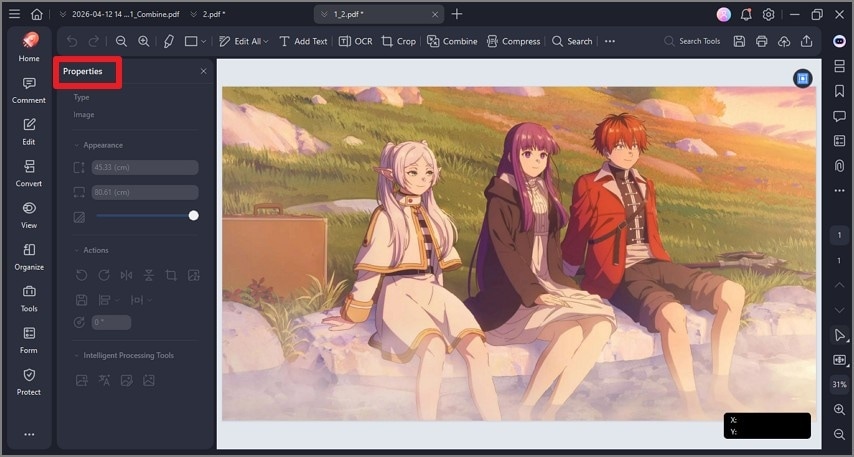The width and height of the screenshot is (854, 457).
Task: Open the Tools sidebar item
Action: [29, 298]
